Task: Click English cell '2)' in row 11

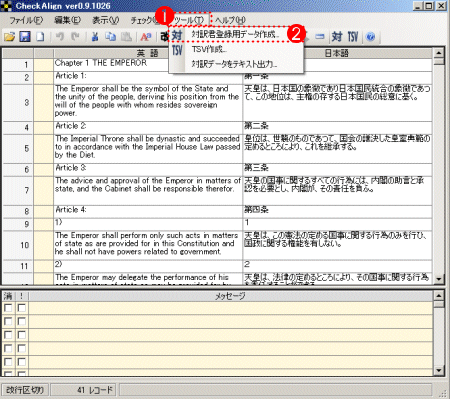Action: pyautogui.click(x=148, y=266)
